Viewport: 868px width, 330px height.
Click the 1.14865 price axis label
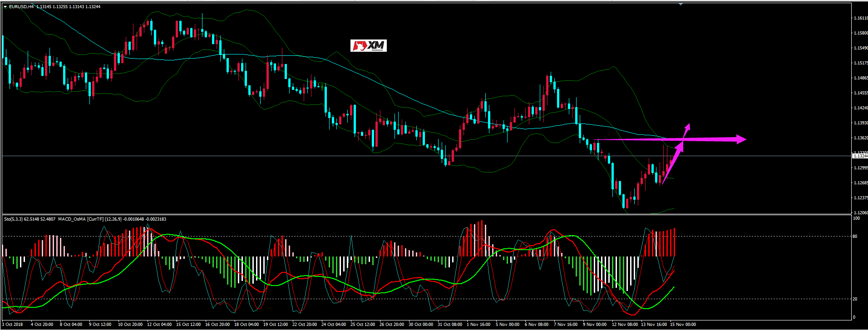tap(861, 78)
